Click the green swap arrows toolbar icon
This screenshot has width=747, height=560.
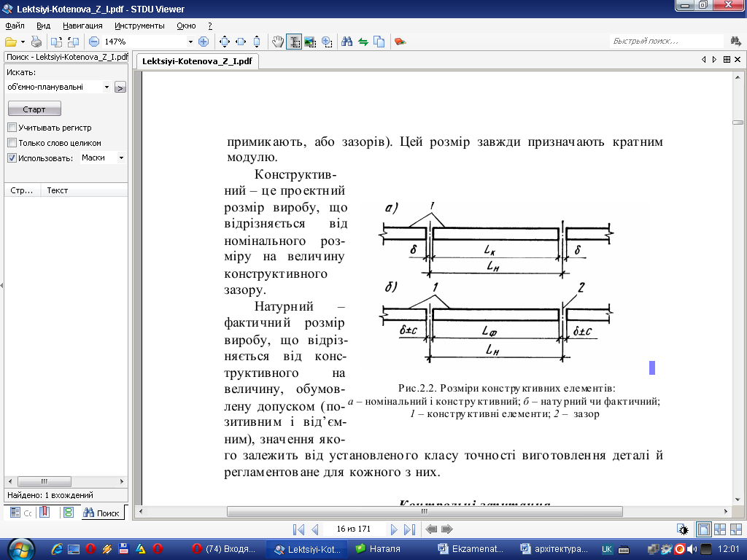coord(363,42)
